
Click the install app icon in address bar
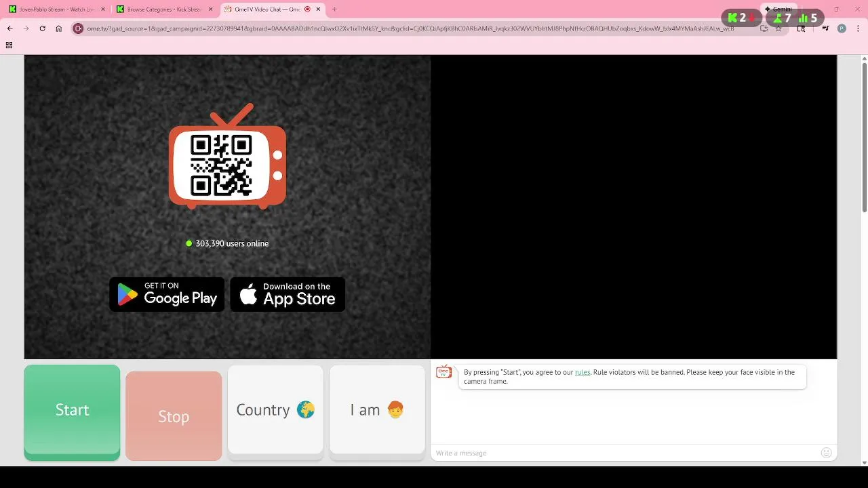tap(764, 28)
